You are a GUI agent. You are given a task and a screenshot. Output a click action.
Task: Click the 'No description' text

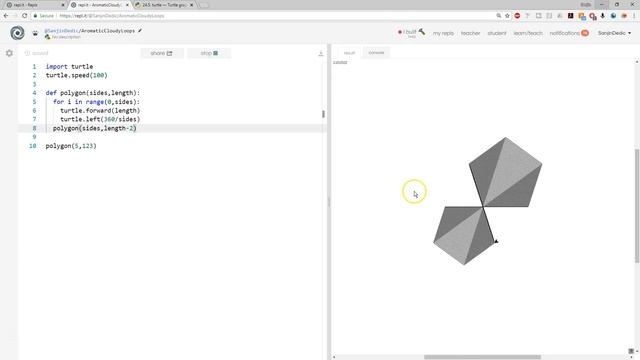(x=66, y=37)
